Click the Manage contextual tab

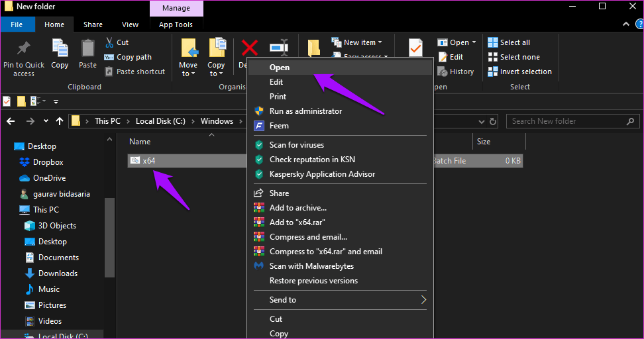click(176, 8)
